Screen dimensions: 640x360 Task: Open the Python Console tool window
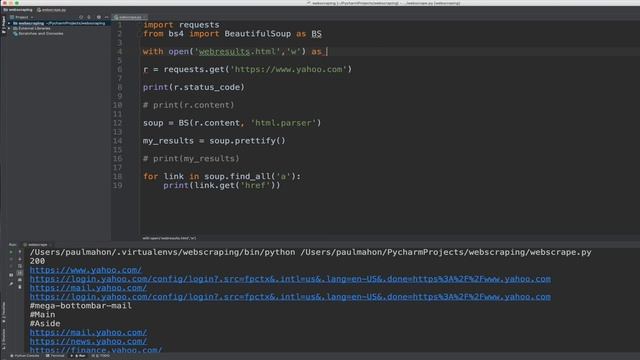(x=24, y=356)
